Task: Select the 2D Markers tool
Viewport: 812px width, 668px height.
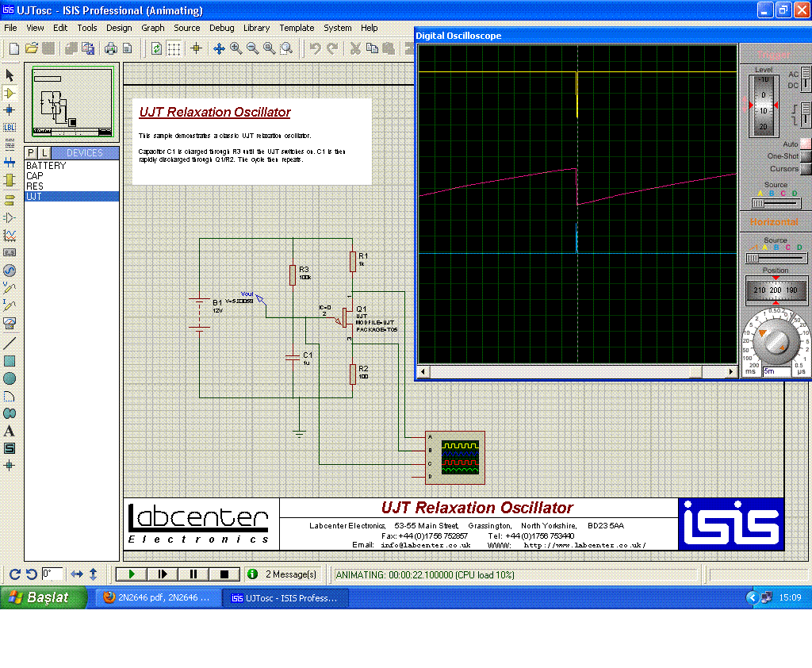Action: [x=10, y=466]
